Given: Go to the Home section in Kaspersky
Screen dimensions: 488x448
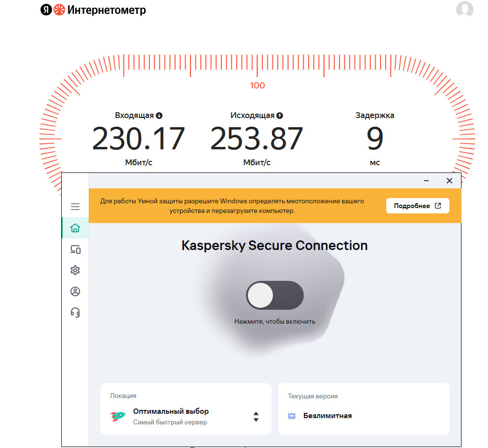Looking at the screenshot, I should (75, 228).
